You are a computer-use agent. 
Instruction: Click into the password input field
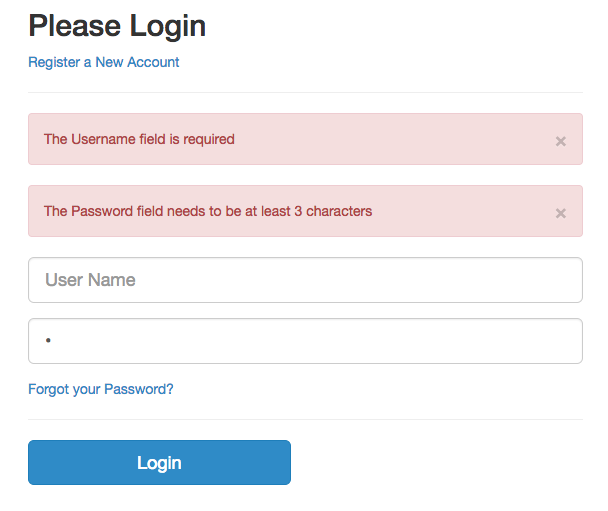(x=305, y=341)
